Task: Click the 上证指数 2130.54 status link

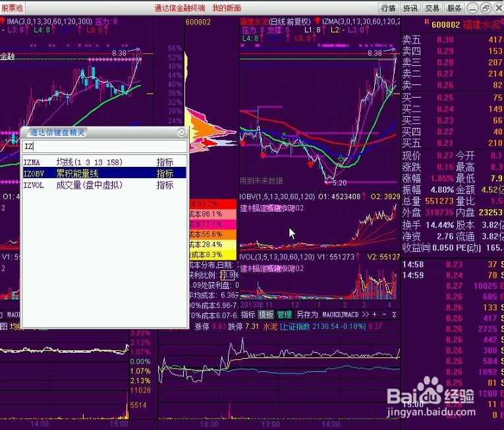Action: tap(323, 326)
